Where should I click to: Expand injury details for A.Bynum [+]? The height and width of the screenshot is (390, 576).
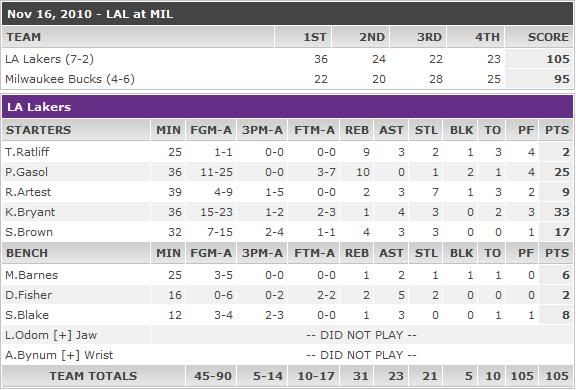click(x=71, y=355)
